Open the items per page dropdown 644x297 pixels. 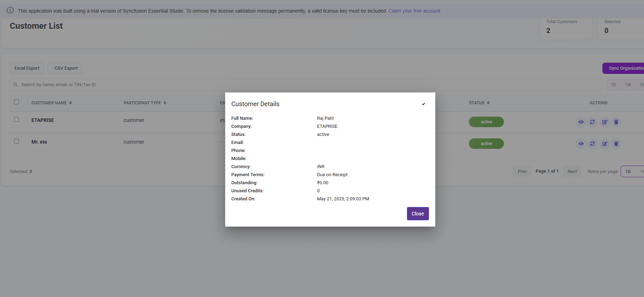pos(633,171)
